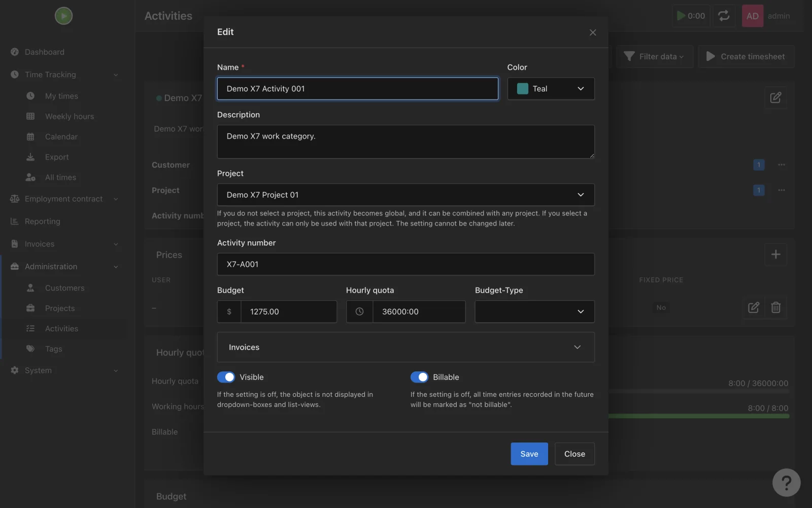Click the Activities list icon

pos(30,329)
